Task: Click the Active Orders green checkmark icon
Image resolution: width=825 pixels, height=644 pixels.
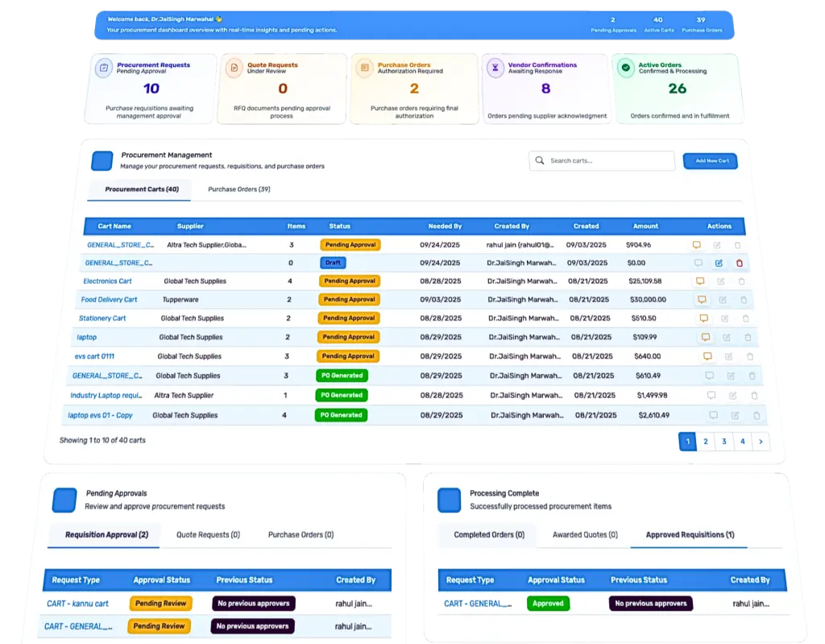Action: (x=625, y=69)
